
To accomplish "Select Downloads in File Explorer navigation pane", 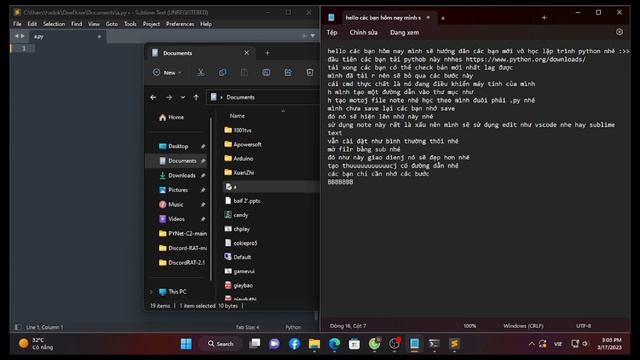I will 182,175.
